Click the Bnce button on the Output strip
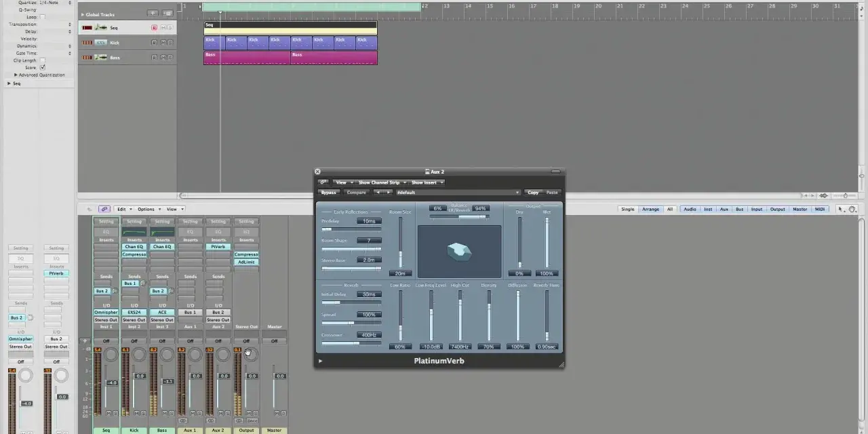This screenshot has width=868, height=434. pos(252,421)
